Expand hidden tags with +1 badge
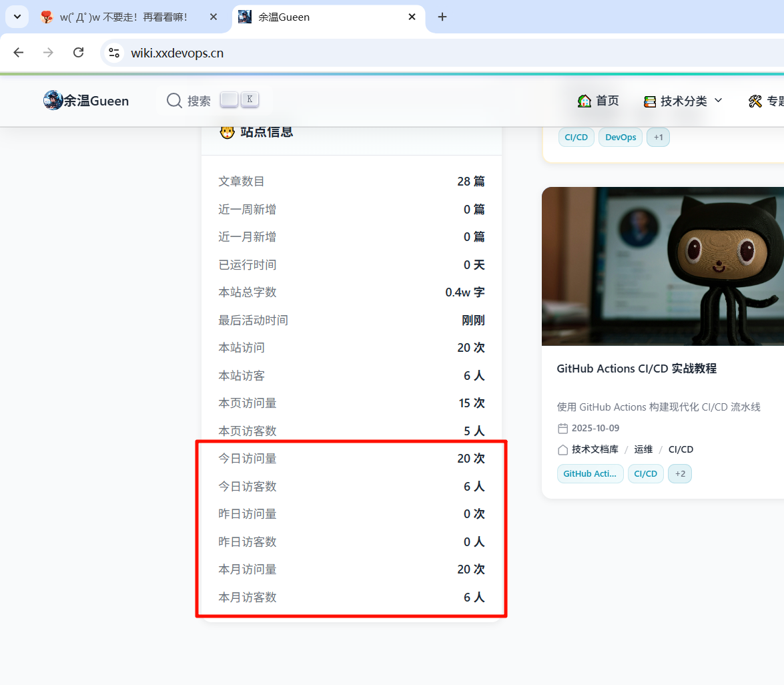Screen dimensions: 784x685 pos(658,138)
